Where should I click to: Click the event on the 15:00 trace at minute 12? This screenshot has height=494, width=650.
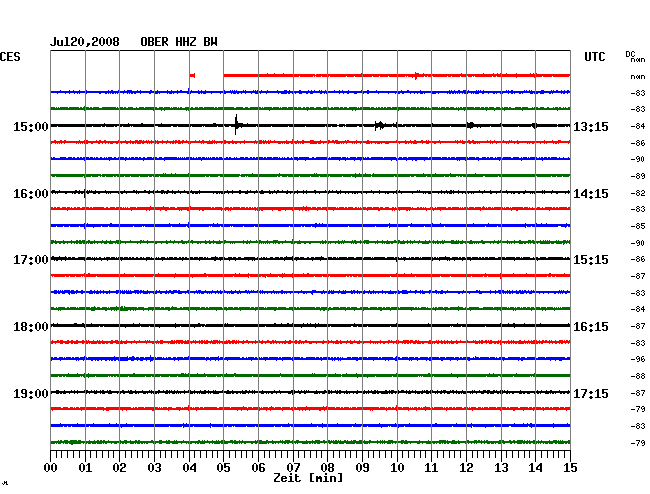pos(471,125)
